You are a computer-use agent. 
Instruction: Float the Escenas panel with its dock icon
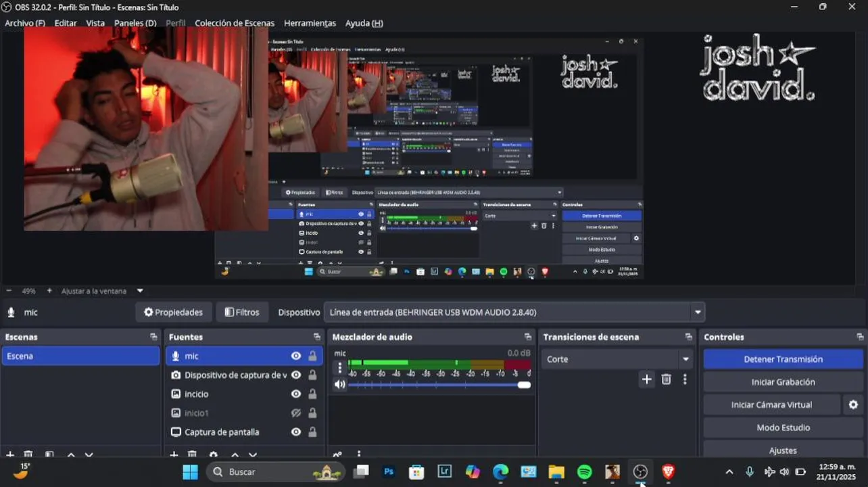[x=153, y=337]
